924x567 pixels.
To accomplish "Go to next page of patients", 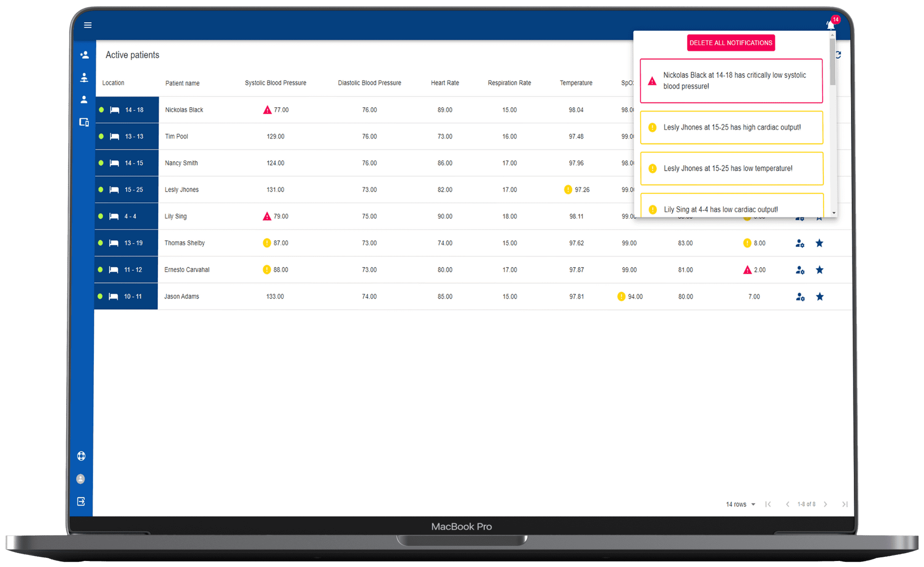I will click(826, 504).
